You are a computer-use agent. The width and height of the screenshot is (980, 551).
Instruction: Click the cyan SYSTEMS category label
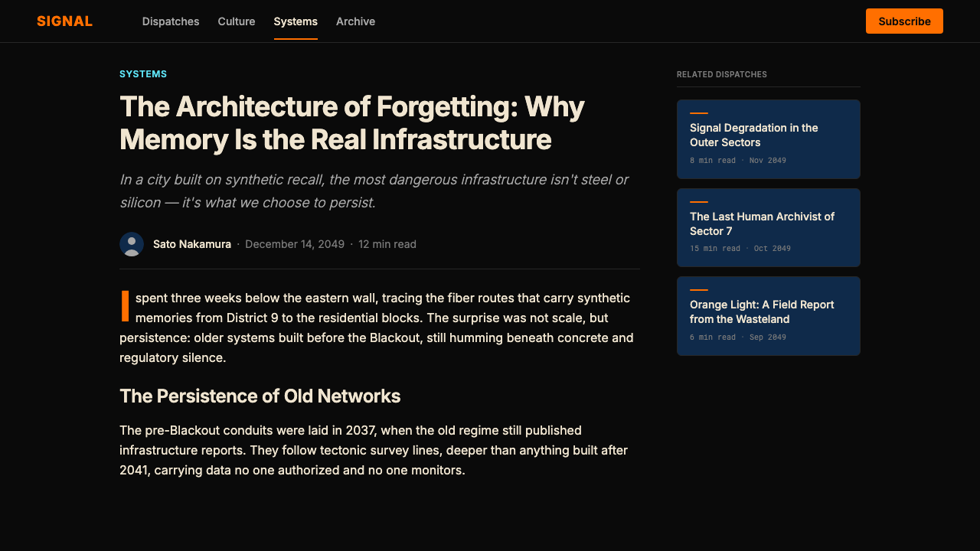(x=143, y=74)
